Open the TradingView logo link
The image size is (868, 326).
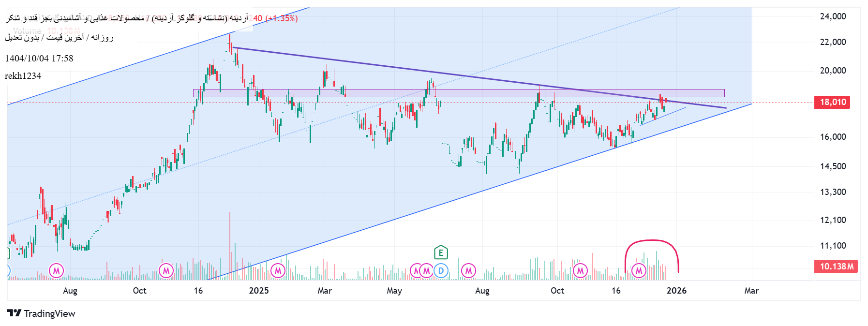[x=41, y=313]
